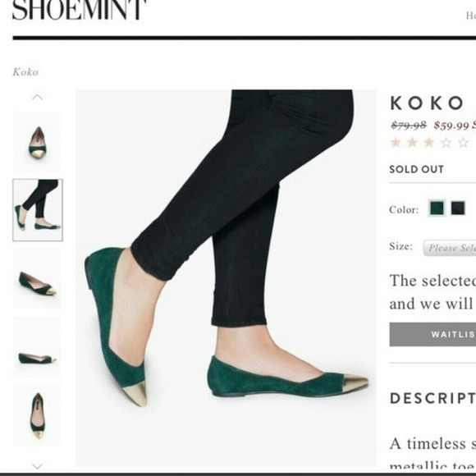
Task: Click the fourth empty rating star
Action: pos(446,142)
